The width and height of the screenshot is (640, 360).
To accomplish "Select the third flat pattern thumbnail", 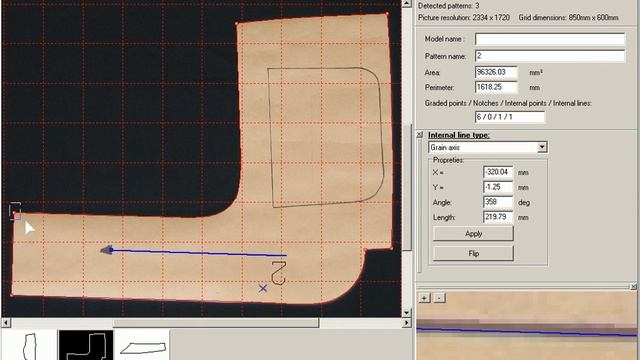I will pyautogui.click(x=143, y=345).
